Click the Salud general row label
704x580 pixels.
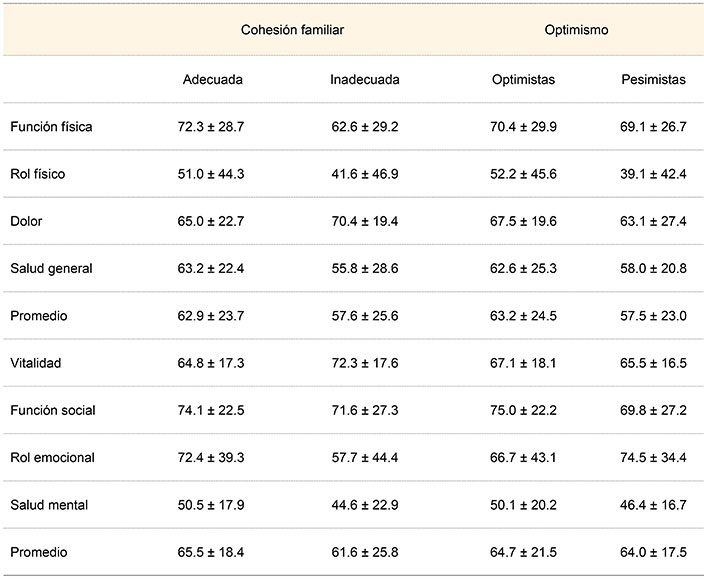pos(51,268)
